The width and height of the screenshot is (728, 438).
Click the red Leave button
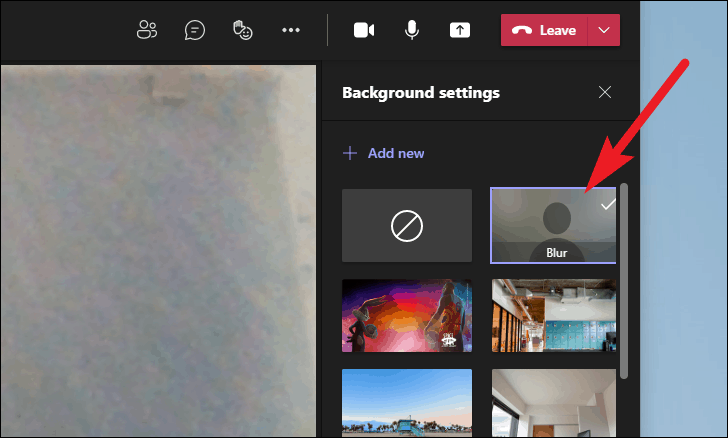point(544,30)
